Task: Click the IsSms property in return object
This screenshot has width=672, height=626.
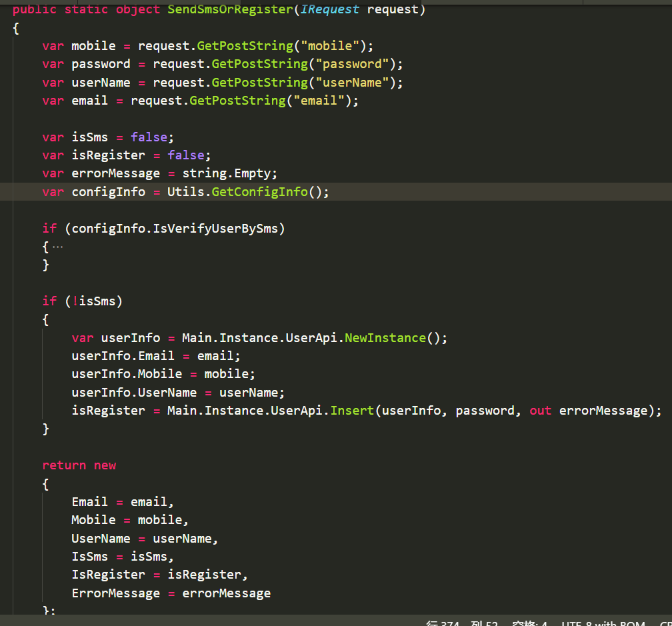Action: (89, 557)
